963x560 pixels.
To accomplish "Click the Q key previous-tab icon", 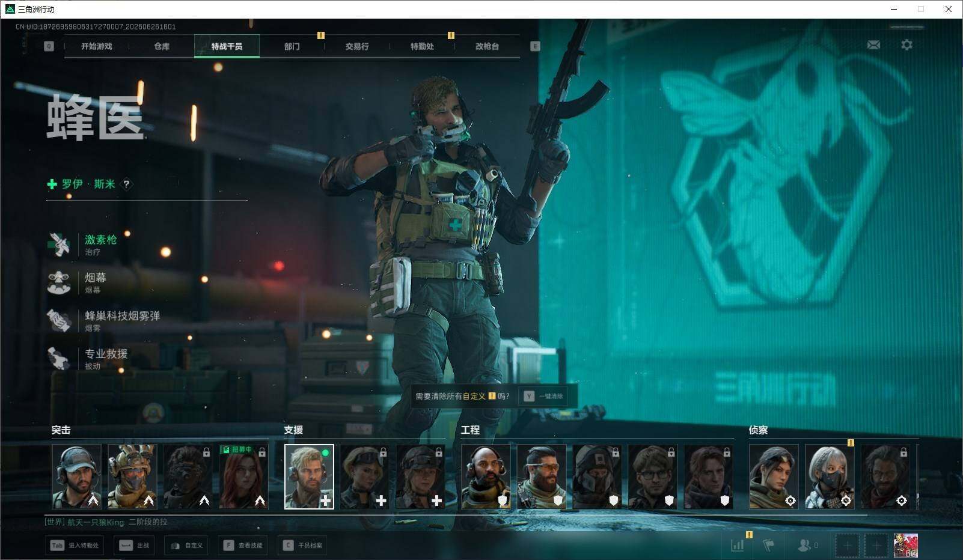I will pos(49,46).
